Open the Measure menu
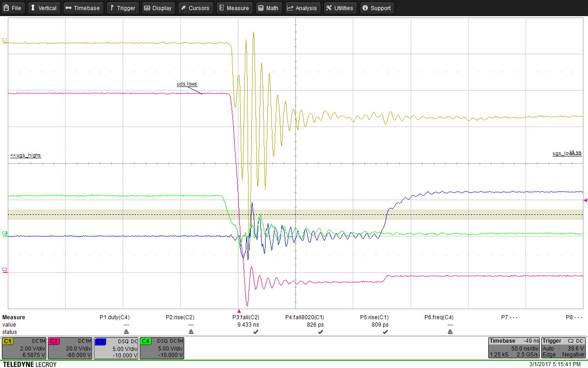 (234, 8)
